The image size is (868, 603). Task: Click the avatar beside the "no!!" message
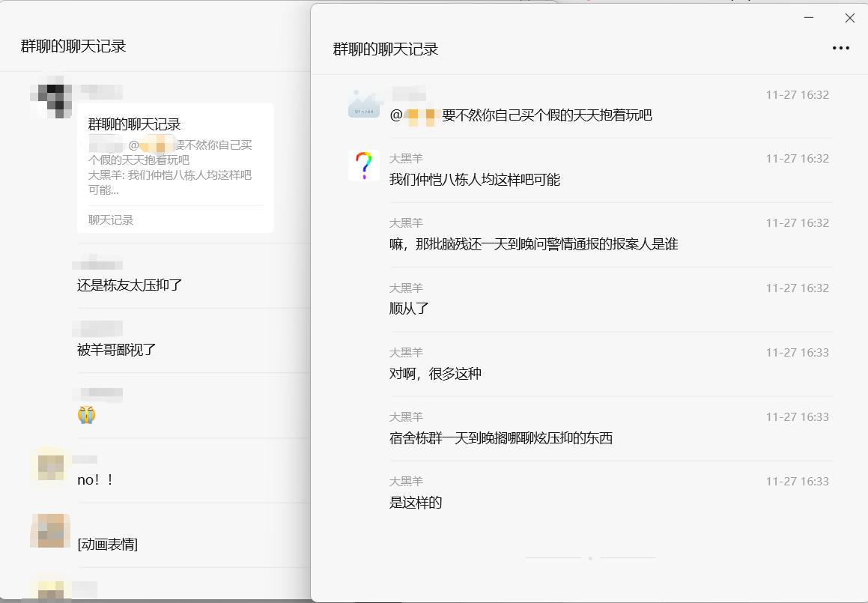coord(51,467)
